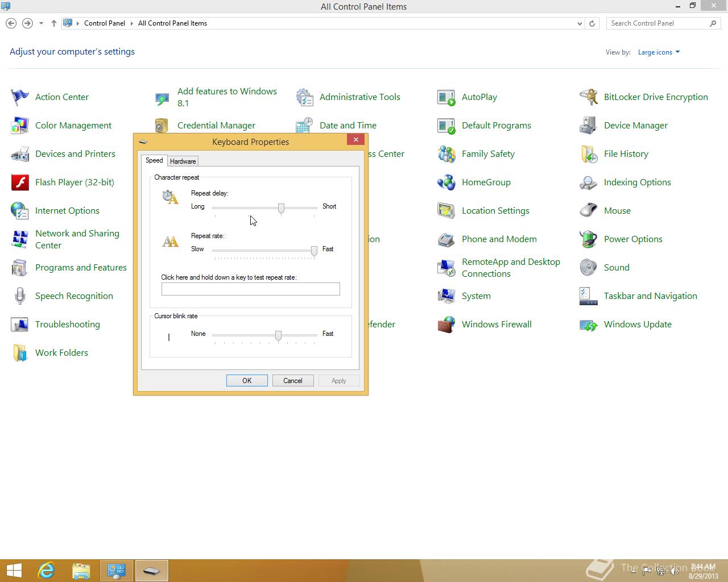The height and width of the screenshot is (582, 728).
Task: Open Device Manager icon
Action: 589,126
